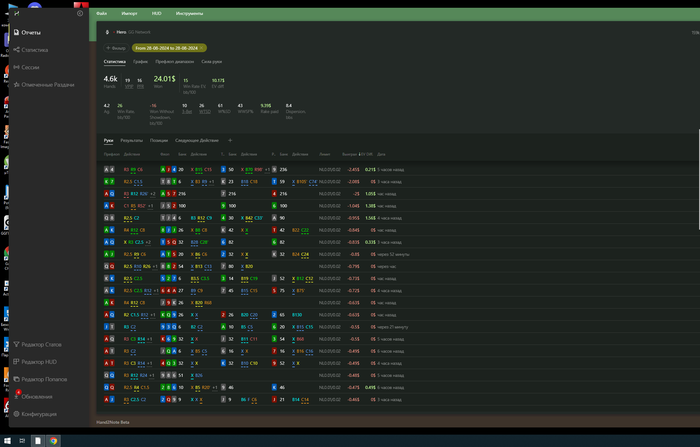This screenshot has height=447, width=700.
Task: Expand +2 extra actions in first AQ row
Action: pyautogui.click(x=153, y=194)
